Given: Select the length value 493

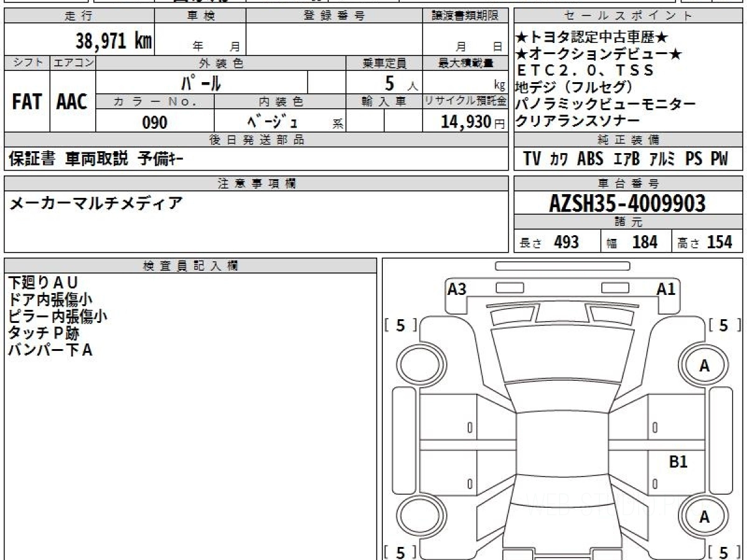Looking at the screenshot, I should pyautogui.click(x=566, y=242).
